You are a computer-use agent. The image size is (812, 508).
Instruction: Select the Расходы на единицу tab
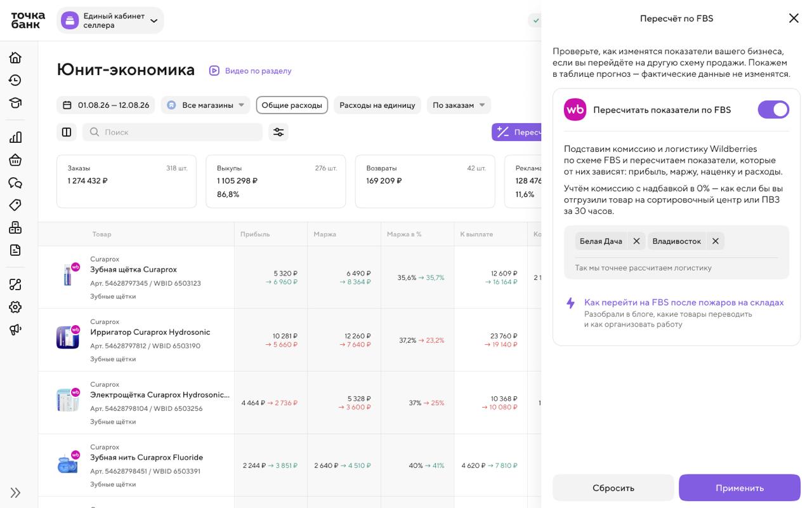pyautogui.click(x=377, y=105)
